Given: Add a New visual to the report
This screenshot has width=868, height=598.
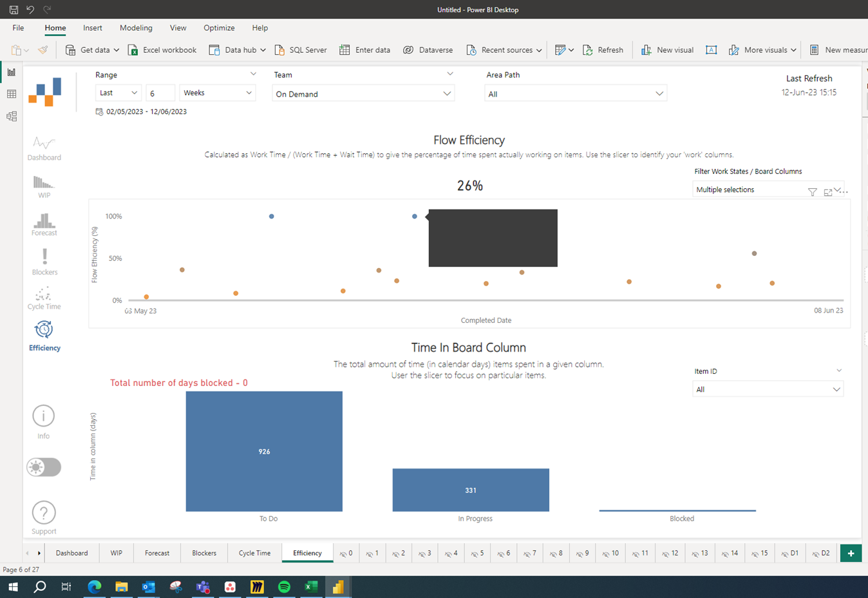Looking at the screenshot, I should coord(667,50).
